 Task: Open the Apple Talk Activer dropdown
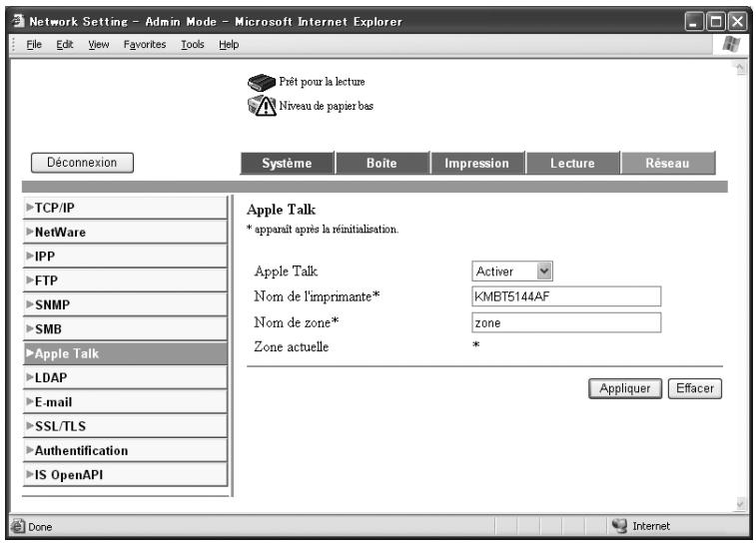point(512,272)
